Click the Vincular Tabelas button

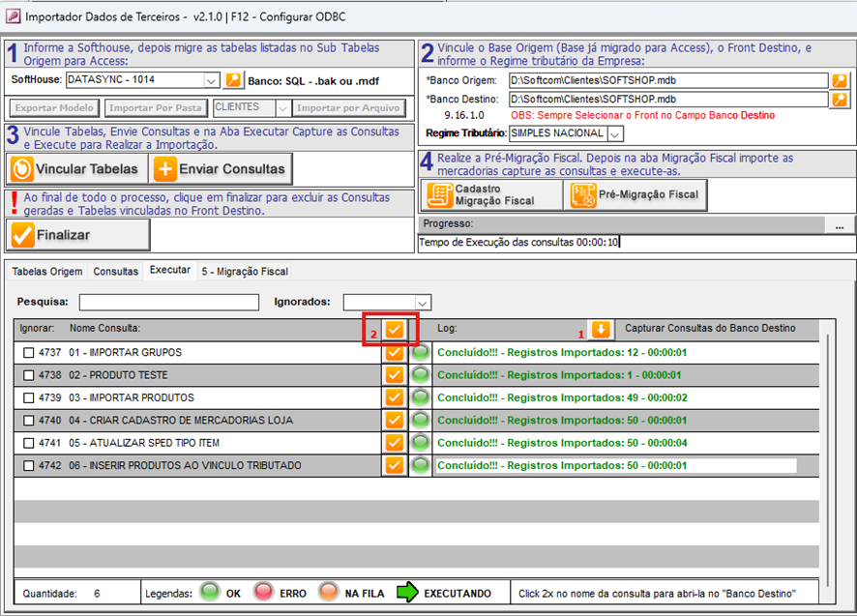tap(76, 169)
